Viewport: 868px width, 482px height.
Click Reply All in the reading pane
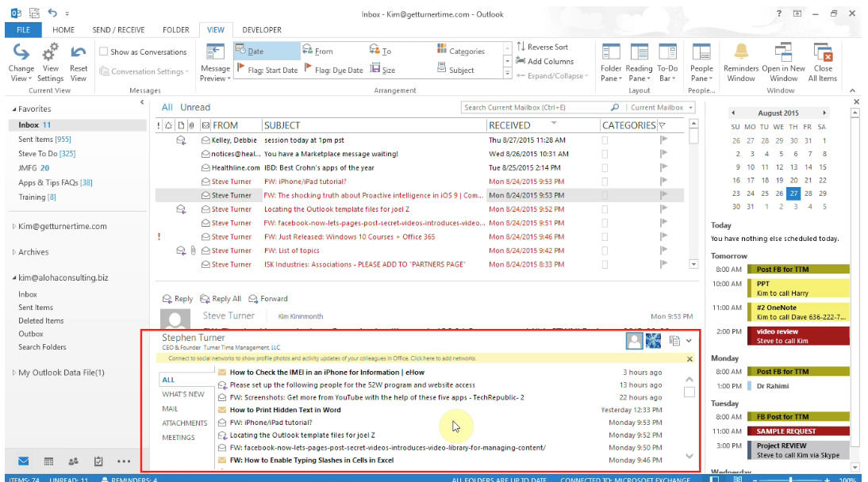221,299
